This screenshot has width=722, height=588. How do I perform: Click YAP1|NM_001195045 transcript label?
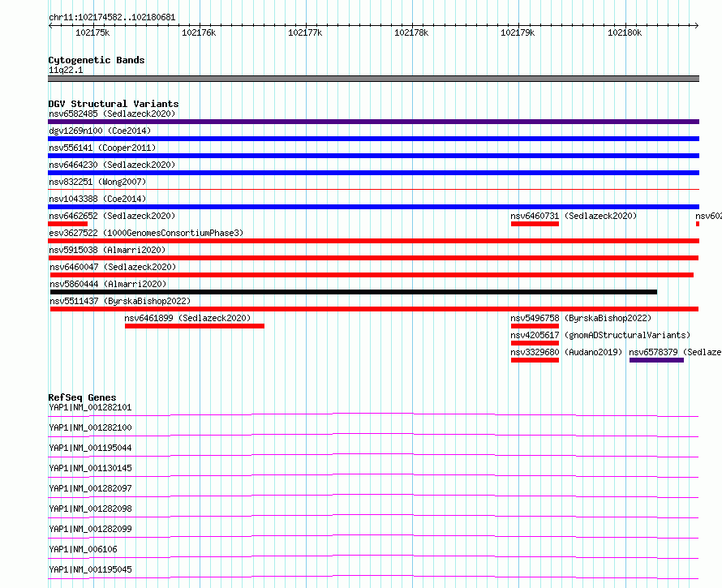(90, 569)
